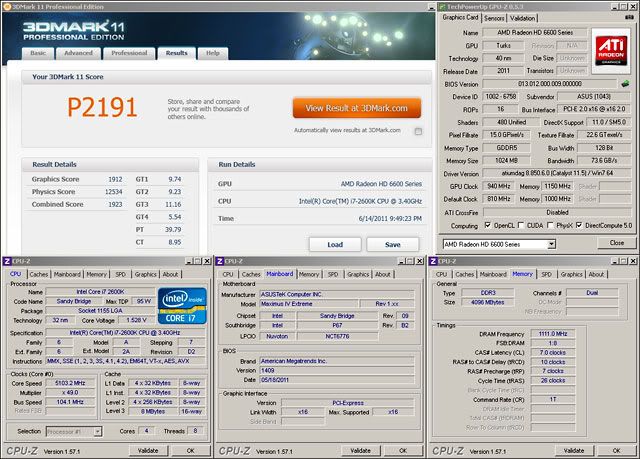Click the ATI Radeon logo in GPU-Z
This screenshot has width=640, height=459.
611,50
